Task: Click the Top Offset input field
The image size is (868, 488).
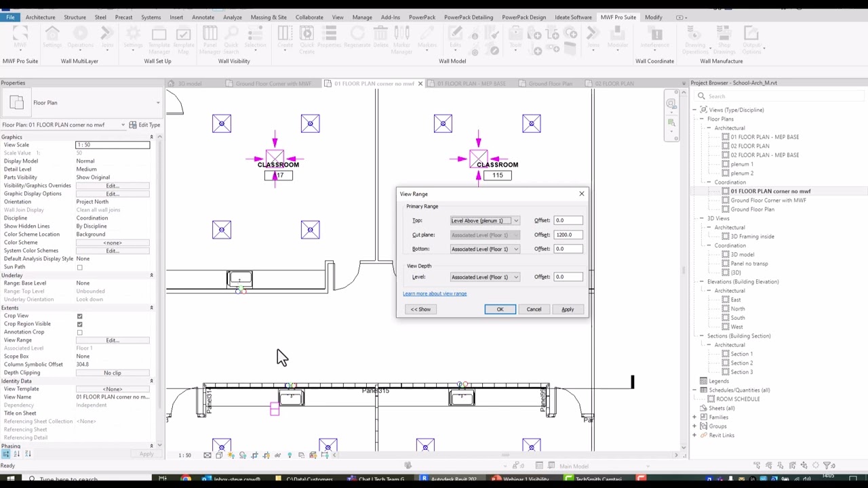Action: pyautogui.click(x=568, y=220)
